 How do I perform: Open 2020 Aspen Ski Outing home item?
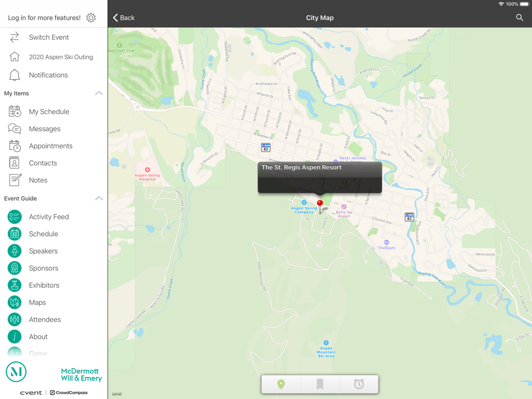(x=54, y=57)
